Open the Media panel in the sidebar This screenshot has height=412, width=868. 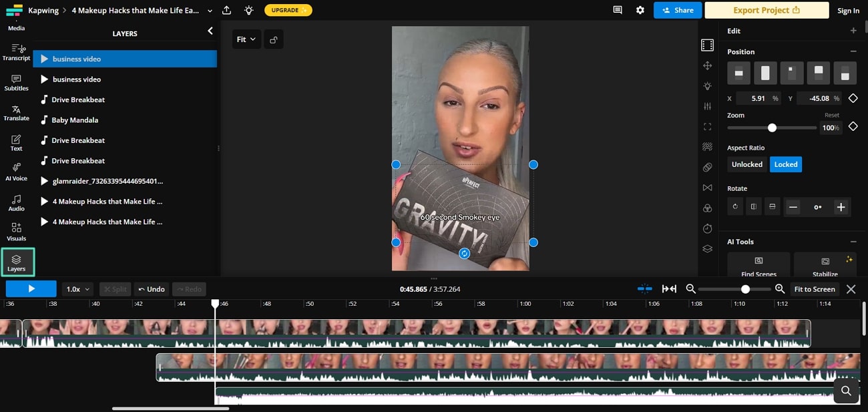16,28
